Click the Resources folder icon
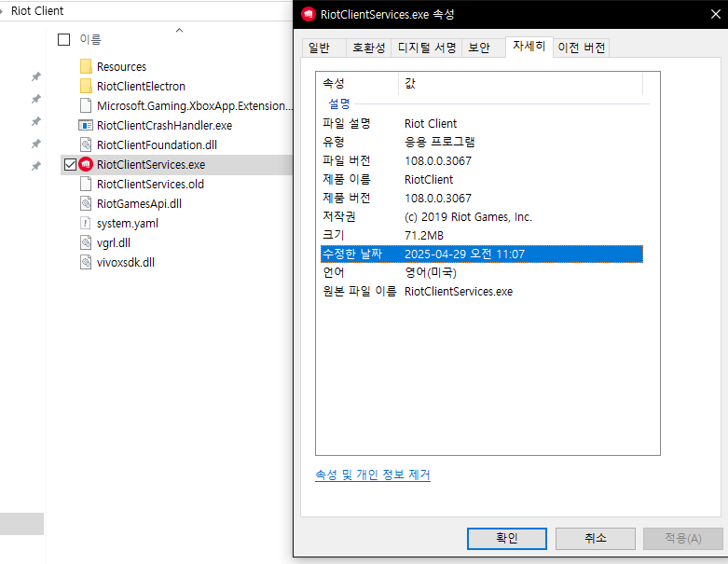Image resolution: width=728 pixels, height=564 pixels. coord(86,66)
